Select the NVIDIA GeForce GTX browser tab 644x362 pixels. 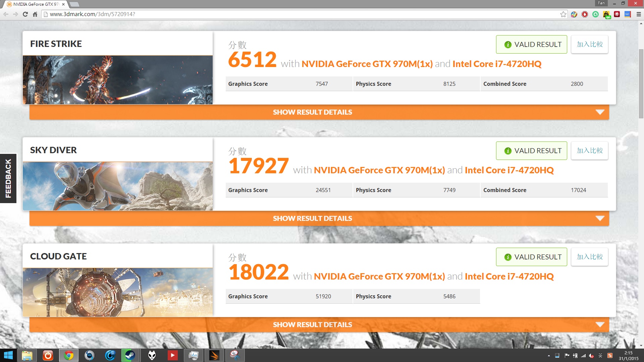pos(35,4)
